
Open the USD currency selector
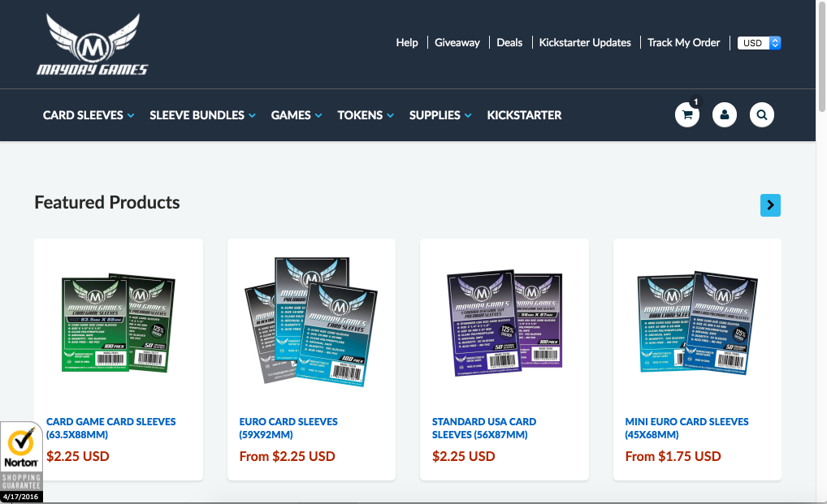coord(759,43)
